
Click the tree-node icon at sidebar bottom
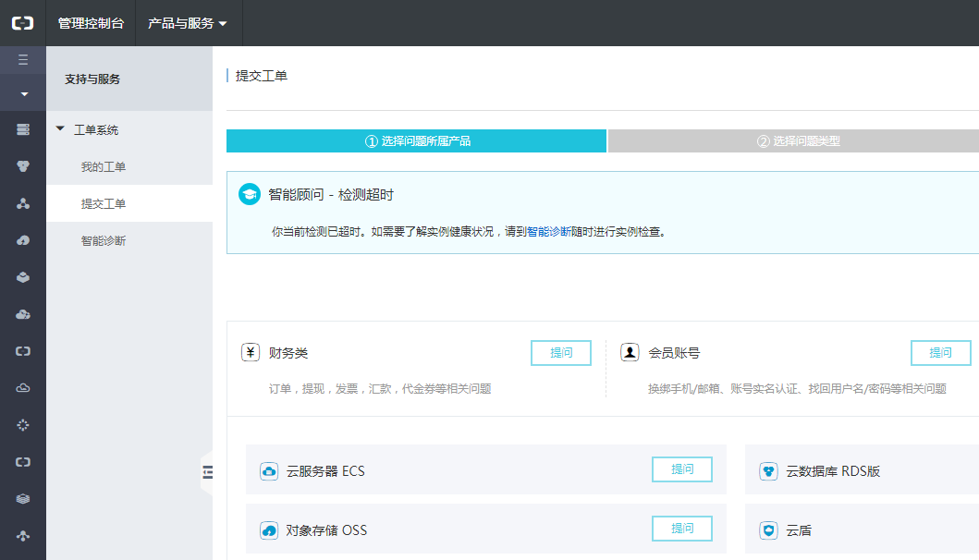(23, 536)
